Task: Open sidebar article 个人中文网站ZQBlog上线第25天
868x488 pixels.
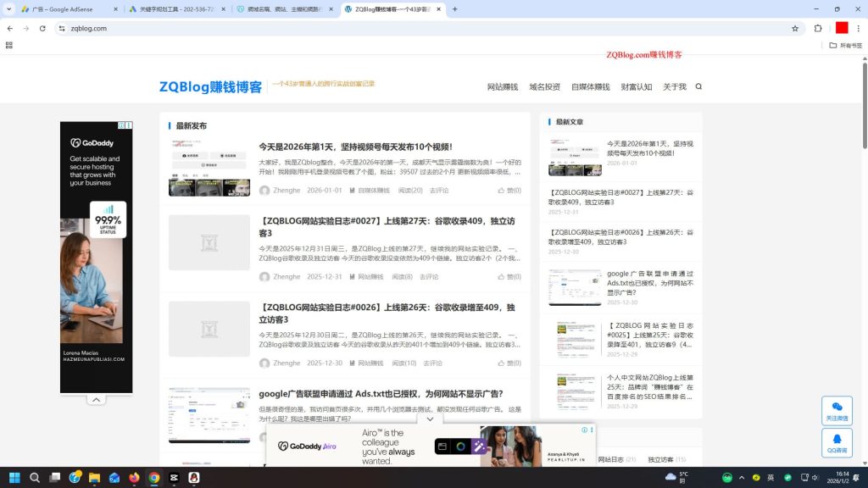Action: 650,386
